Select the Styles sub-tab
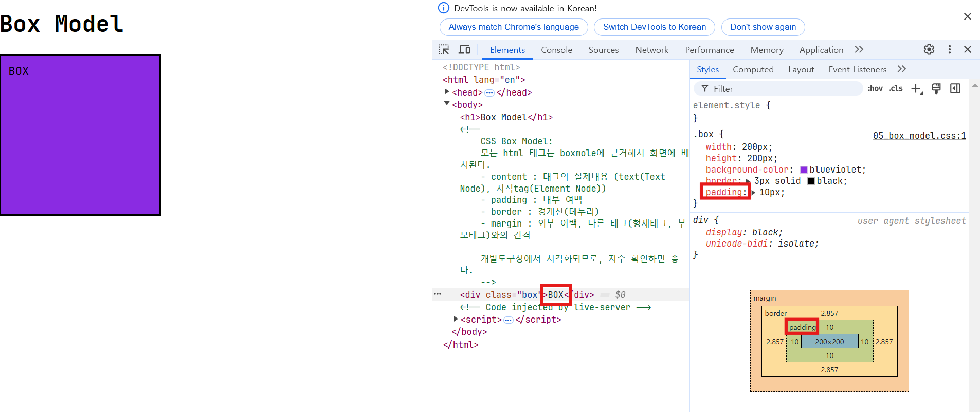The width and height of the screenshot is (980, 412). point(707,69)
